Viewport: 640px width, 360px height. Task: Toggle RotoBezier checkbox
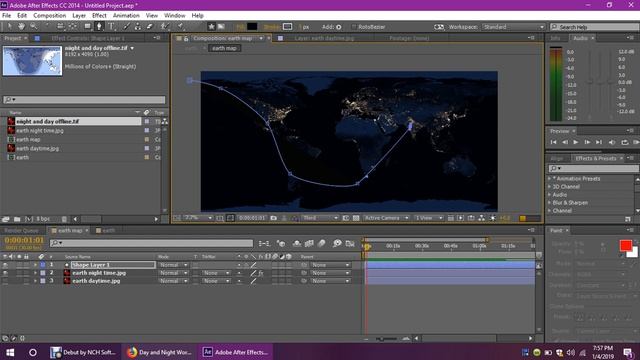[354, 27]
